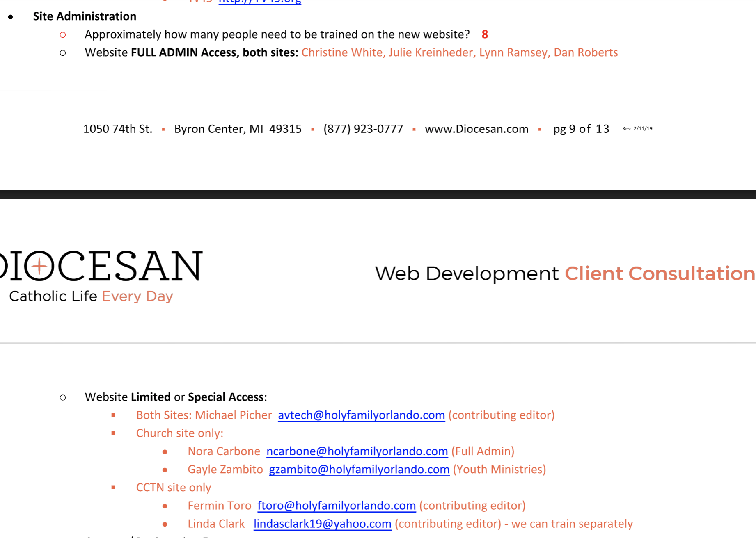Click the (877) 923-0777 phone number
Viewport: 756px width, 538px height.
(363, 129)
